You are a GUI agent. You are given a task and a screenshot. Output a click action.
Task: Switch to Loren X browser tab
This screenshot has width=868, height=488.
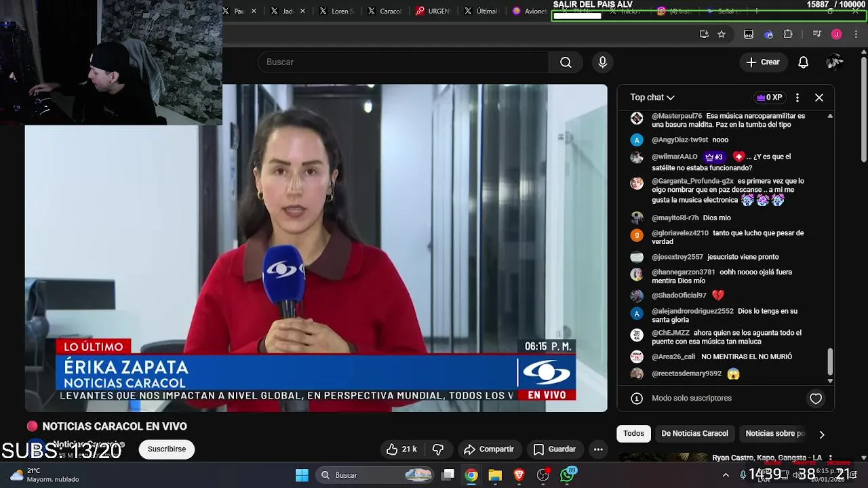[x=336, y=11]
